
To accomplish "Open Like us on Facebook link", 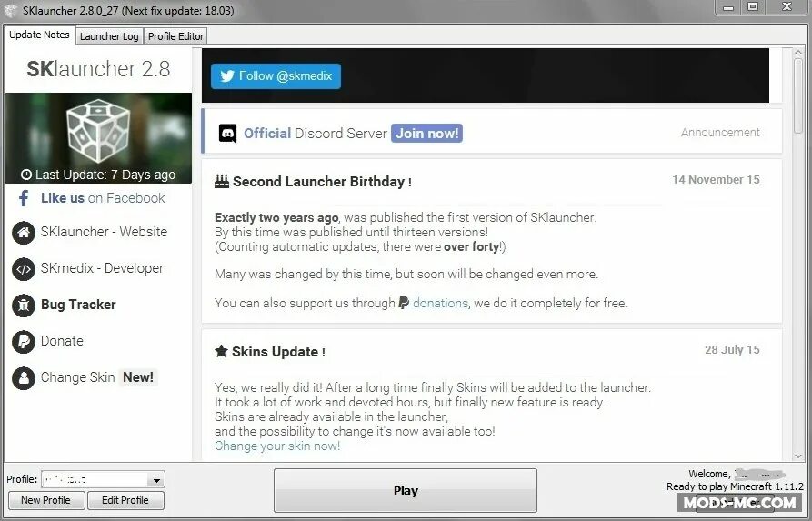I will 103,198.
